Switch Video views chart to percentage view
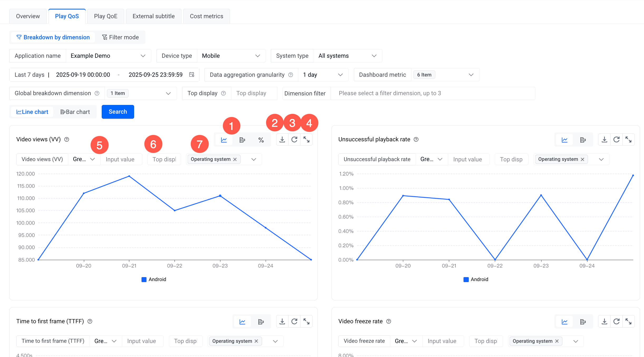 (x=261, y=140)
